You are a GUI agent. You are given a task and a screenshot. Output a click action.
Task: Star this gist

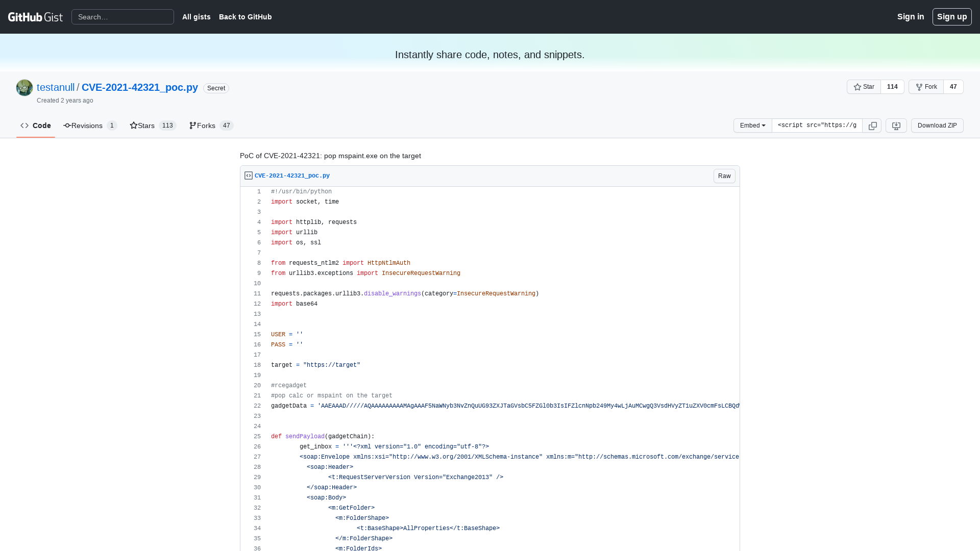[x=864, y=87]
